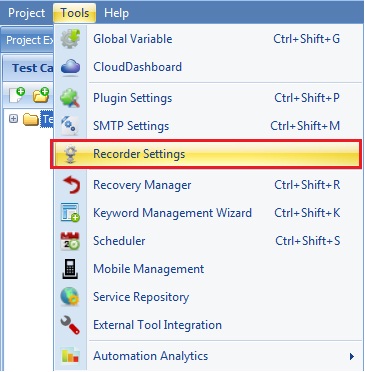Click the Plugin Settings puzzle icon
The image size is (365, 372).
pyautogui.click(x=70, y=98)
